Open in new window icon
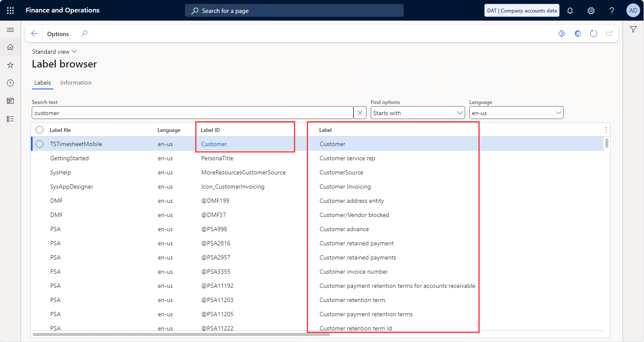The image size is (644, 342). [x=609, y=34]
